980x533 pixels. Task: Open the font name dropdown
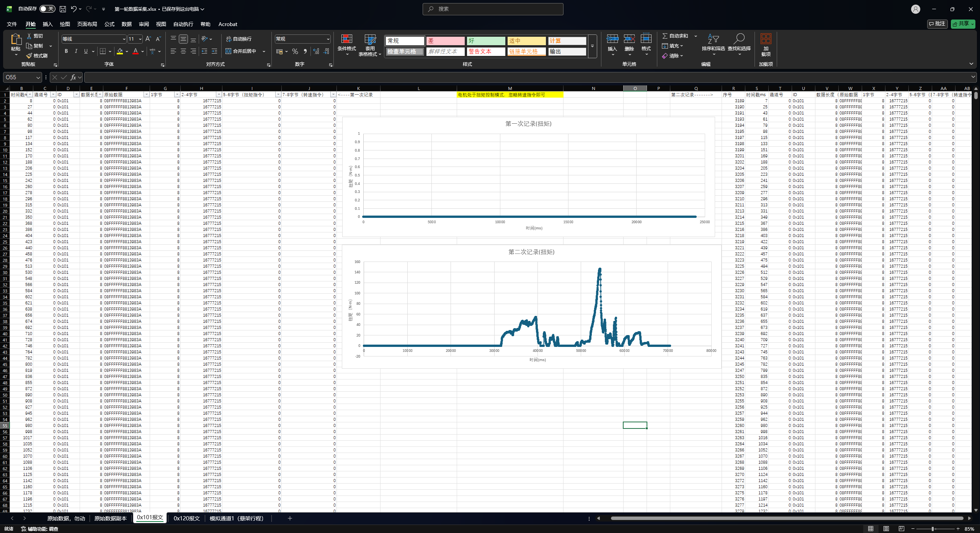[124, 39]
